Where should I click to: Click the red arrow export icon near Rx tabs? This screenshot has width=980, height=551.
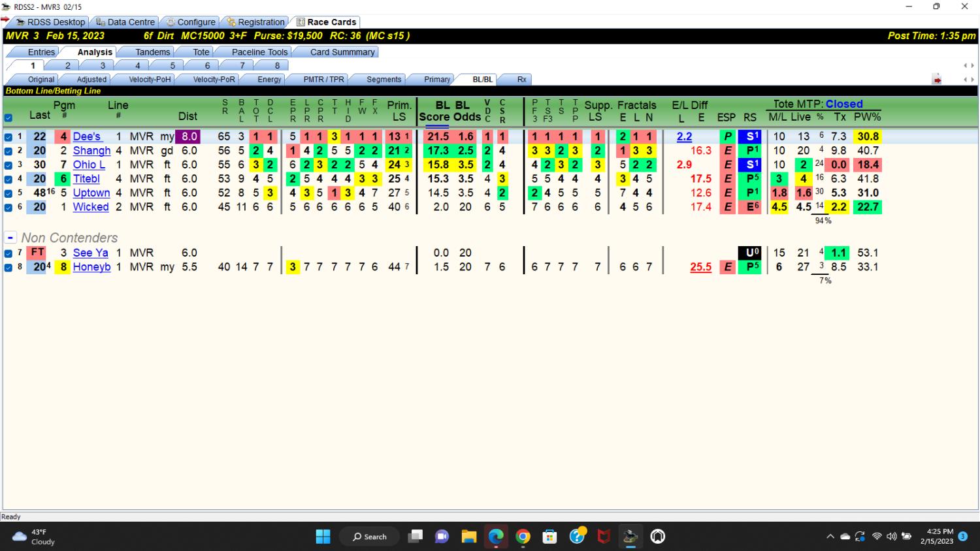tap(937, 80)
